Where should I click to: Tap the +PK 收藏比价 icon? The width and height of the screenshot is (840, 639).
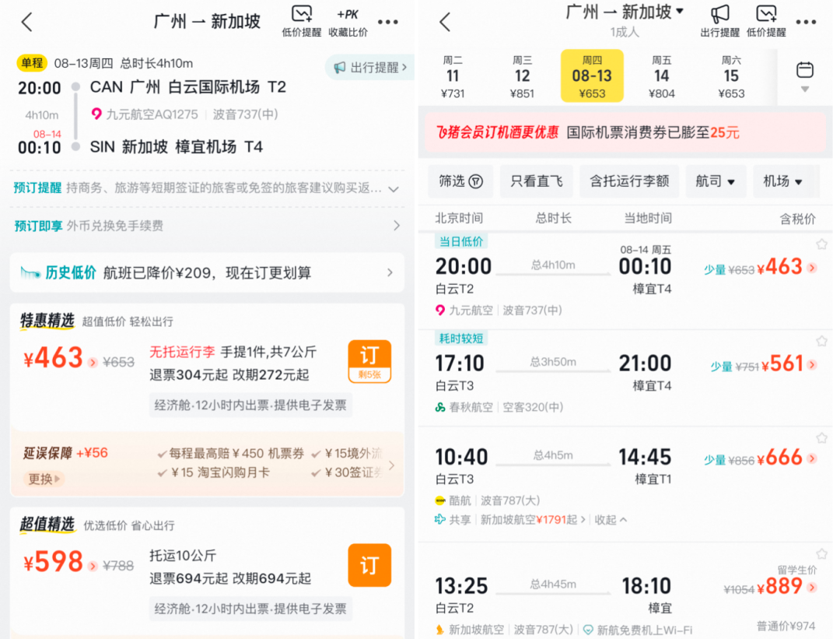(348, 22)
